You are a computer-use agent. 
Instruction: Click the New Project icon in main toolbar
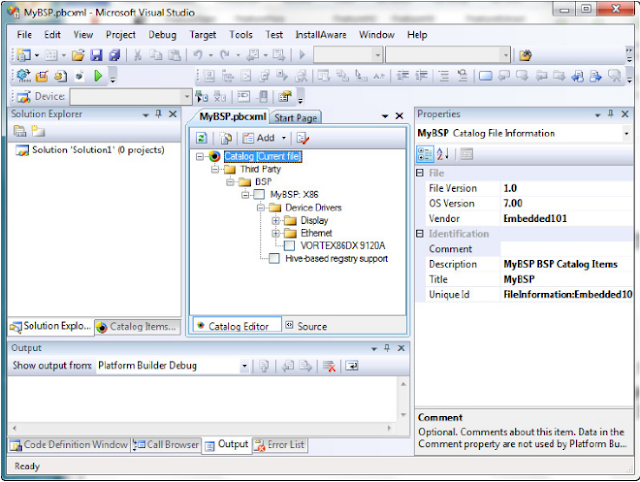point(24,55)
